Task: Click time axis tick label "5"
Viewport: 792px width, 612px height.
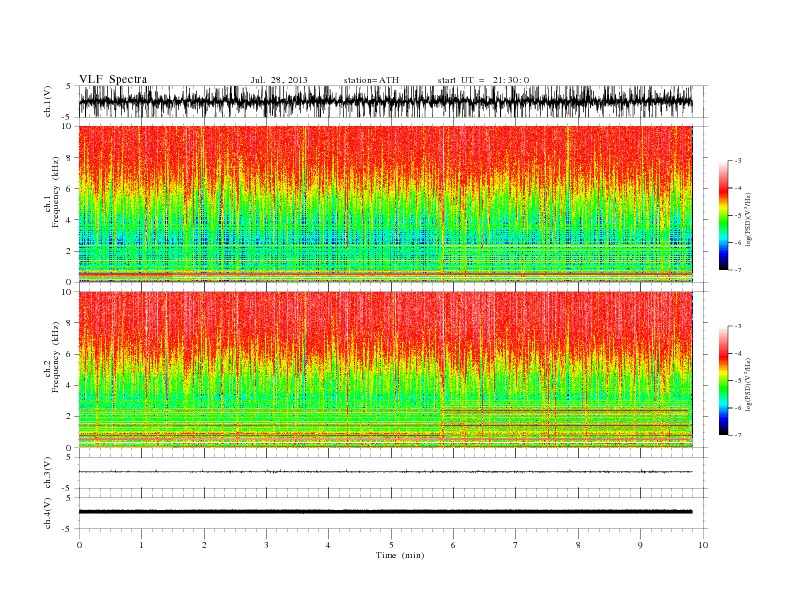Action: 391,545
